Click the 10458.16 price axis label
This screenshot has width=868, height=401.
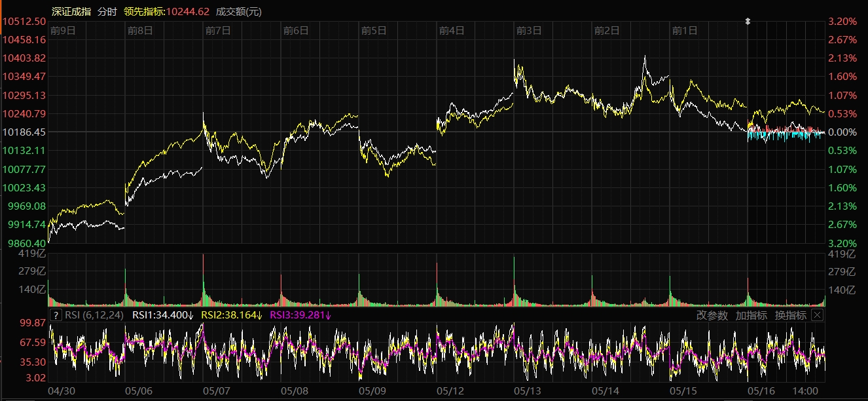(24, 39)
